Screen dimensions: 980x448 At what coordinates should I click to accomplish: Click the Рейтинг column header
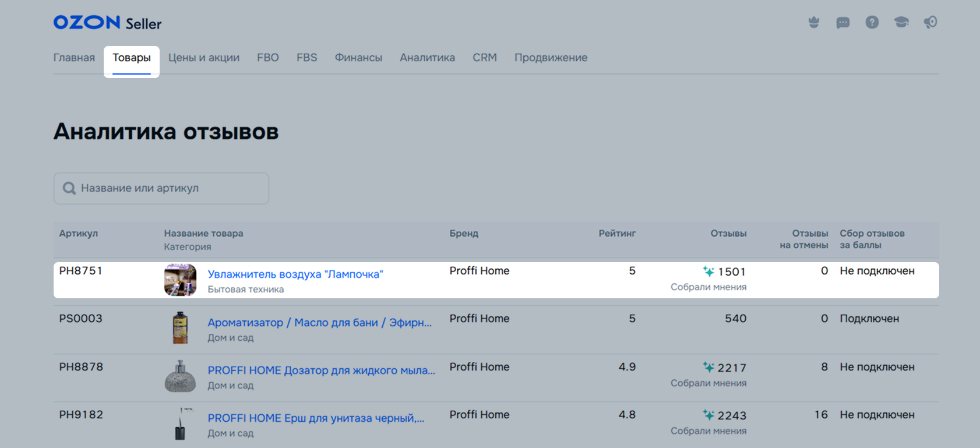coord(617,234)
